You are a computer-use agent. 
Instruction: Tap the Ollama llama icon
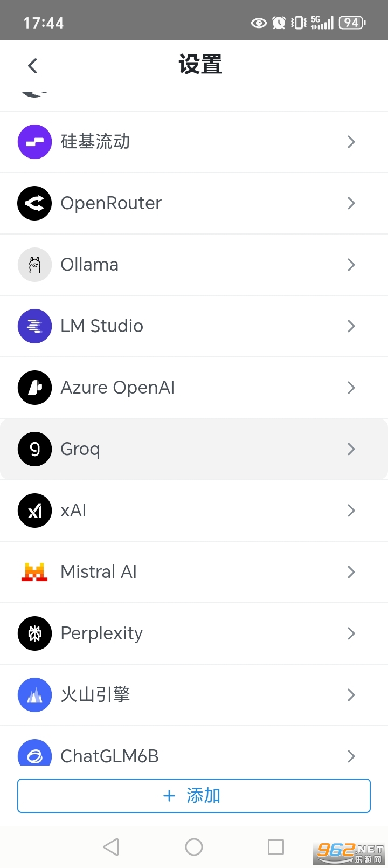34,265
